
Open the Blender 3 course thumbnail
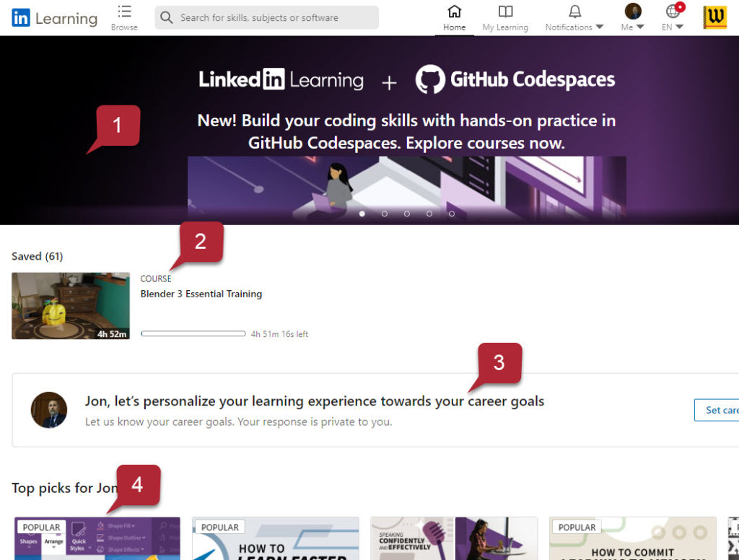pyautogui.click(x=71, y=305)
